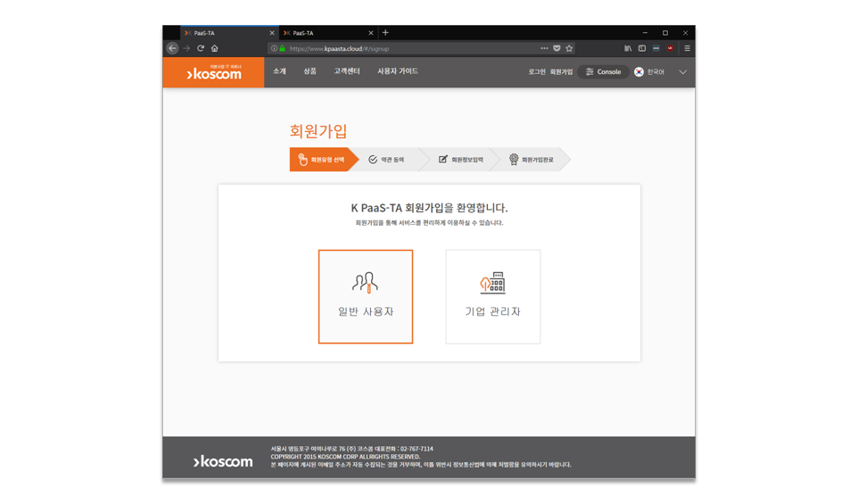858x504 pixels.
Task: Show site information via the lock icon
Action: point(283,48)
